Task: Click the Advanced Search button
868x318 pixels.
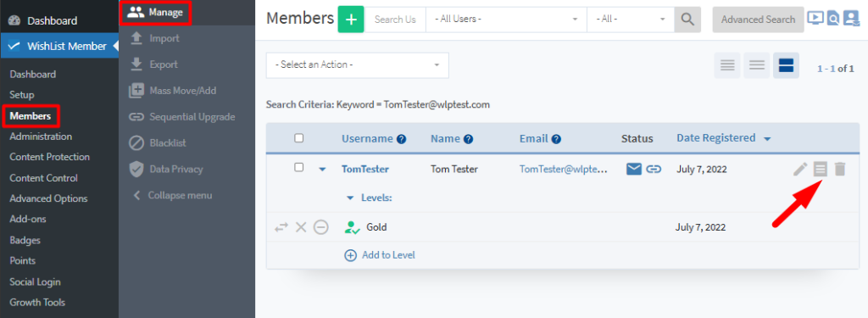Action: click(758, 20)
